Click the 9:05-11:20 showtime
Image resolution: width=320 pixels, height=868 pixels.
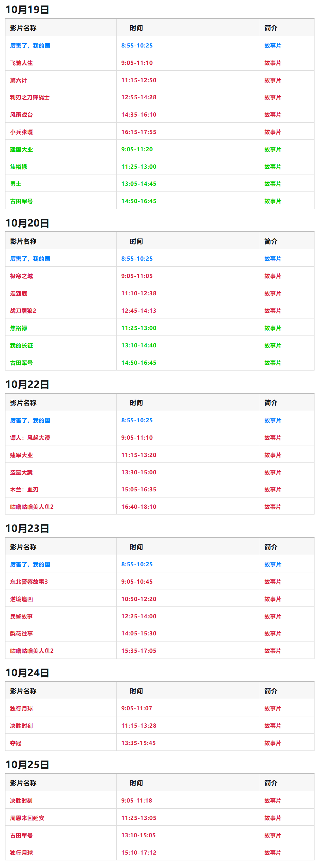(137, 149)
